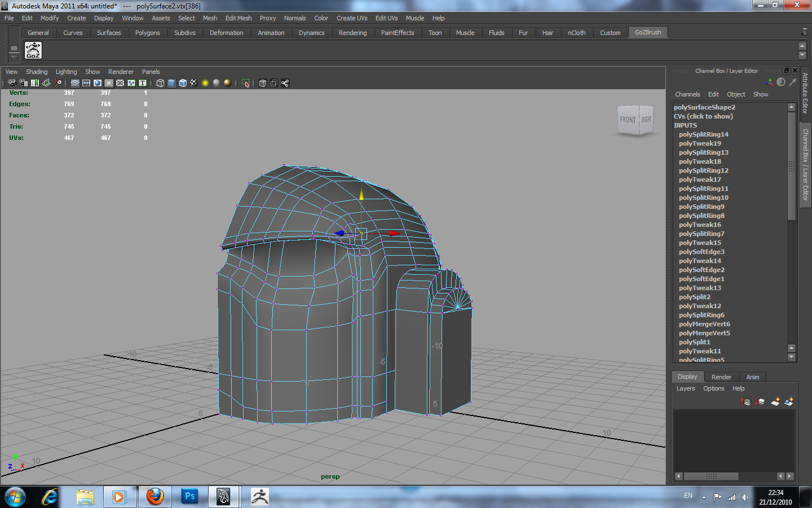Click the Isolate Select icon
The height and width of the screenshot is (508, 812).
245,83
